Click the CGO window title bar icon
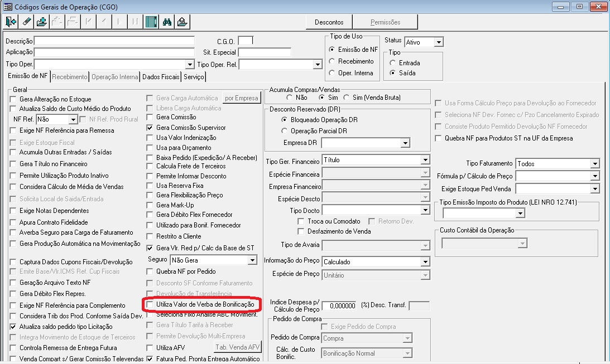Screen dimensions: 610x364 tap(7, 7)
